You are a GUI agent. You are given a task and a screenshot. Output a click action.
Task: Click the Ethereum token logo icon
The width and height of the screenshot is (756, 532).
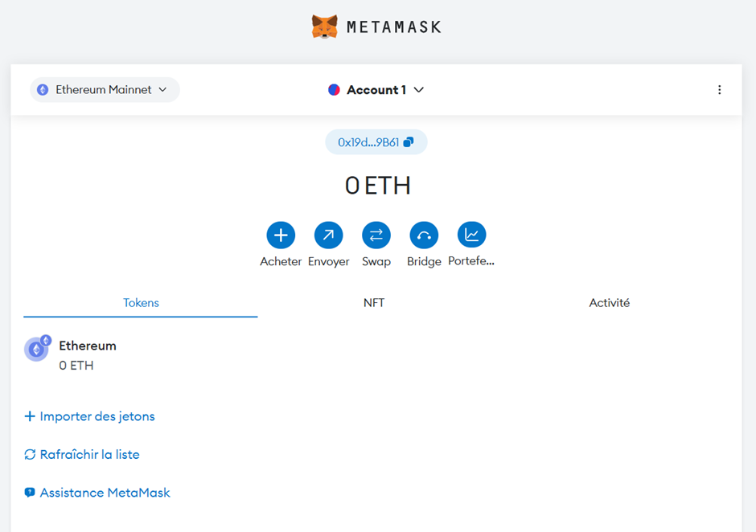(37, 349)
